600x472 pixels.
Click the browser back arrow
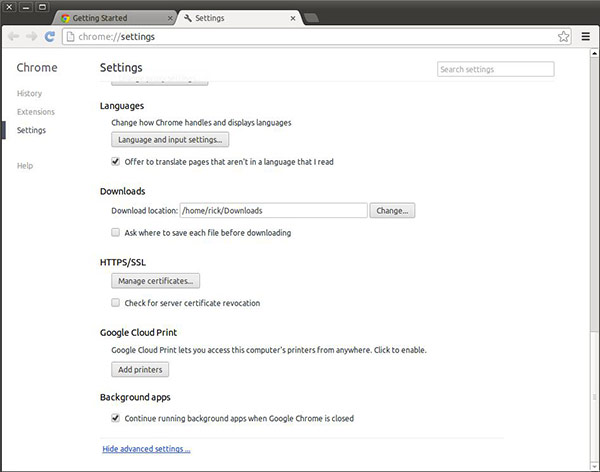[x=13, y=37]
